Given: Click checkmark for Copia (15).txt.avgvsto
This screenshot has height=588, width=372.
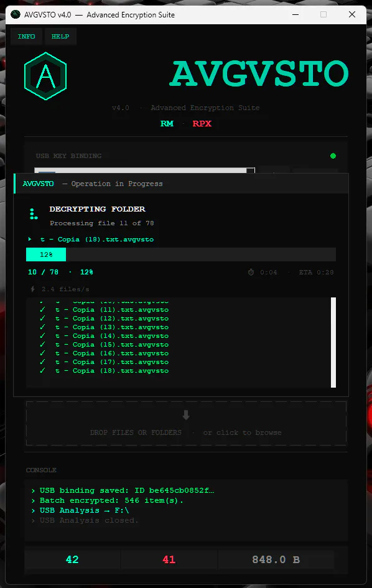Looking at the screenshot, I should (x=42, y=344).
